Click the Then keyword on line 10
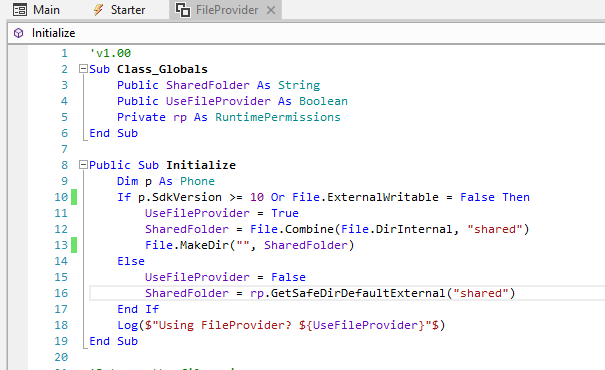This screenshot has width=605, height=370. 516,197
